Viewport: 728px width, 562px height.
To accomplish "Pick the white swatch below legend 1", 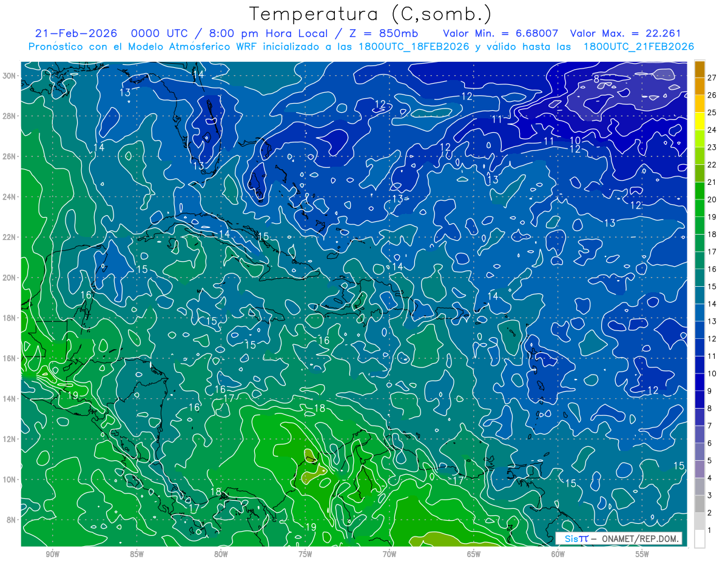I will tap(699, 539).
